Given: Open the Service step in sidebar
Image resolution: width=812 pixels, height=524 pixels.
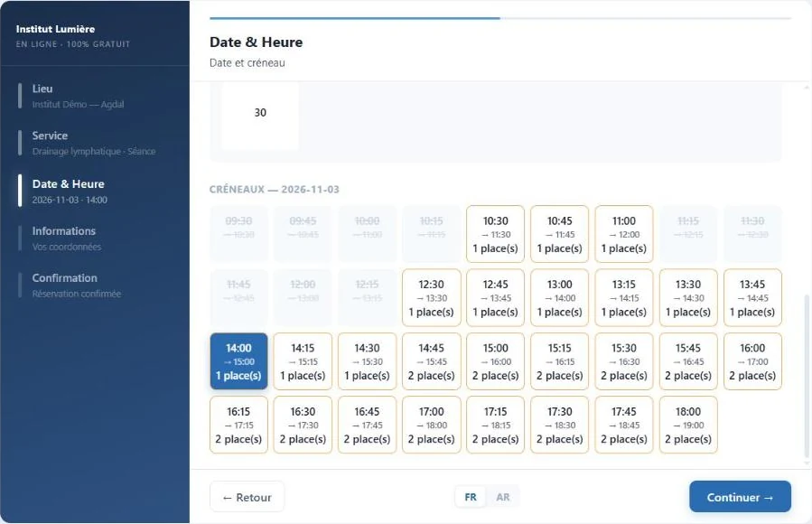Looking at the screenshot, I should click(x=95, y=143).
